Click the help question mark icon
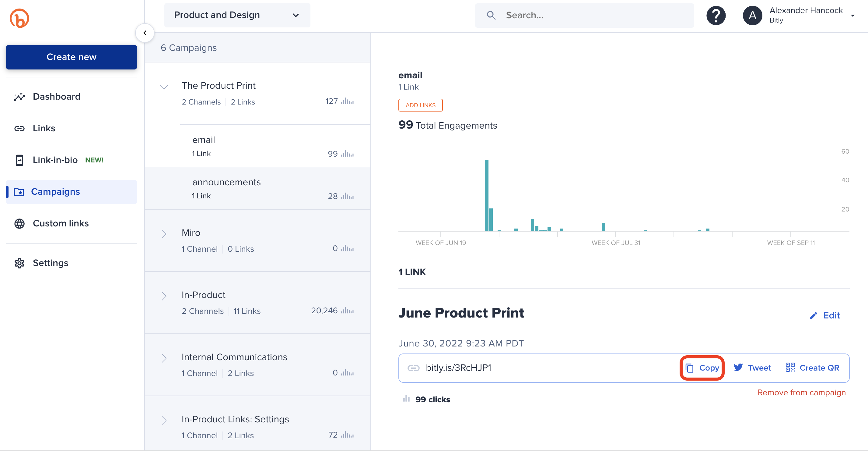 (x=717, y=16)
